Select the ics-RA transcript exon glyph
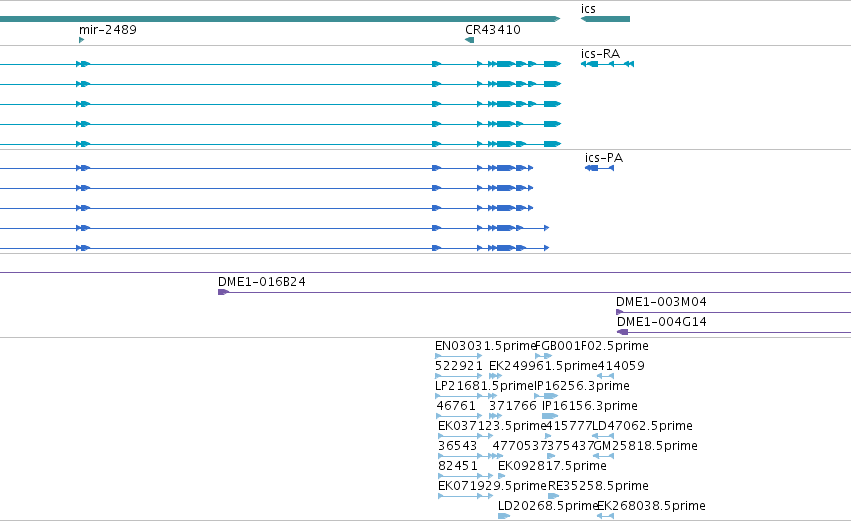 pos(607,64)
